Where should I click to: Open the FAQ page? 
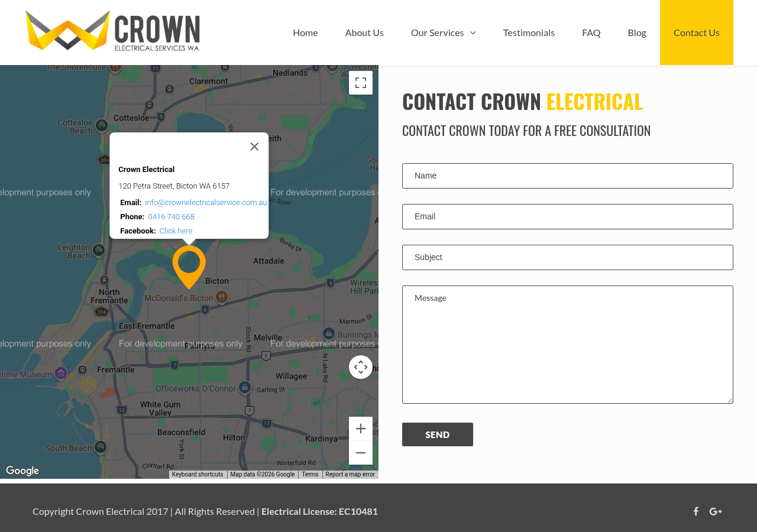click(591, 33)
